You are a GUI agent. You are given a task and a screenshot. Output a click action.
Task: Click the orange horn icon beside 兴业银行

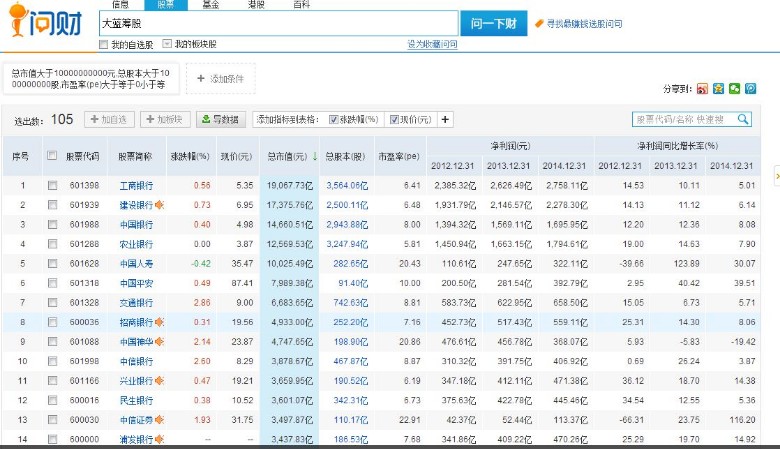(159, 381)
